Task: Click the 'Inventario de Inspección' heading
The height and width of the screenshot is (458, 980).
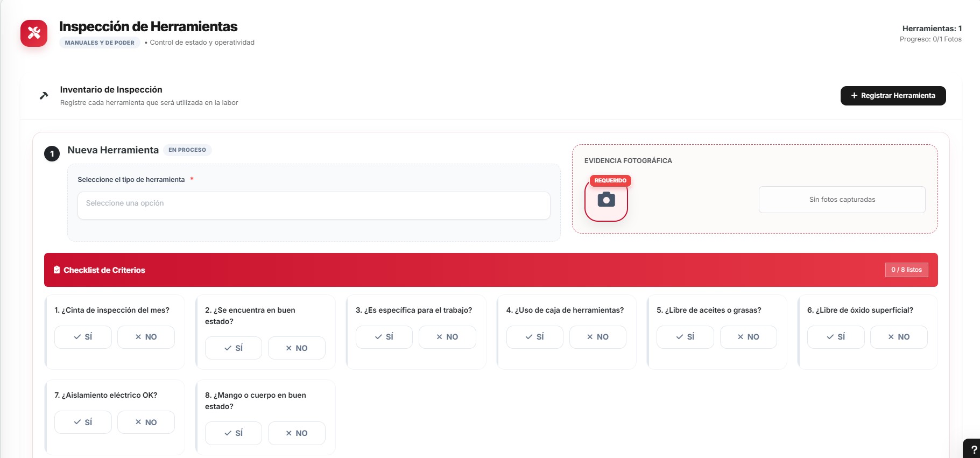Action: (x=111, y=90)
